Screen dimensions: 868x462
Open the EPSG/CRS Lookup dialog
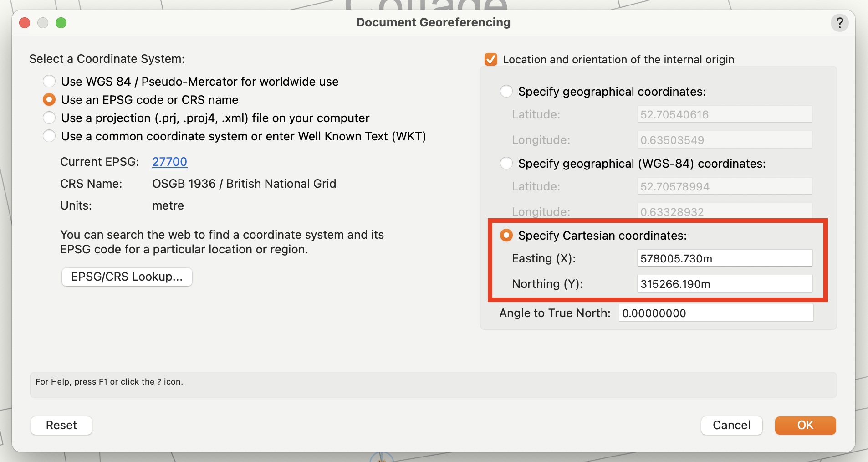pos(127,277)
